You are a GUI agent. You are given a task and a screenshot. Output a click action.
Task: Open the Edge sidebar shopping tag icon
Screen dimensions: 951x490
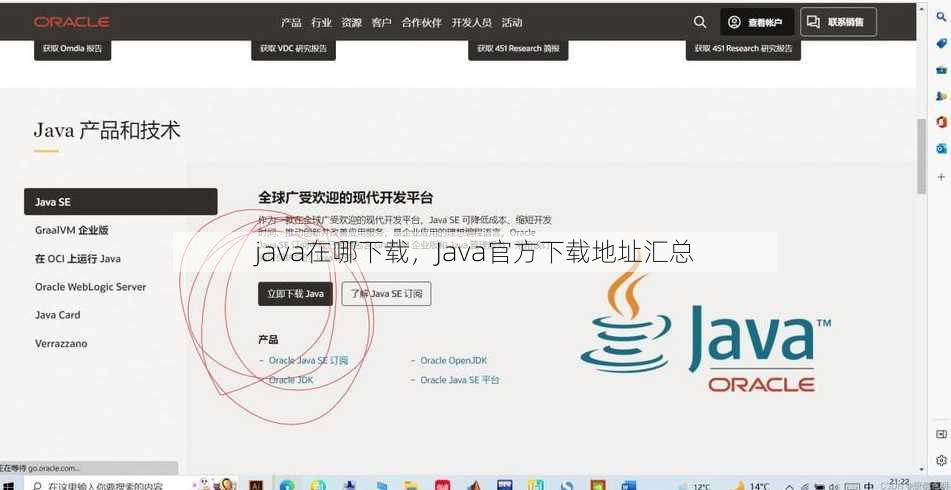pyautogui.click(x=941, y=44)
